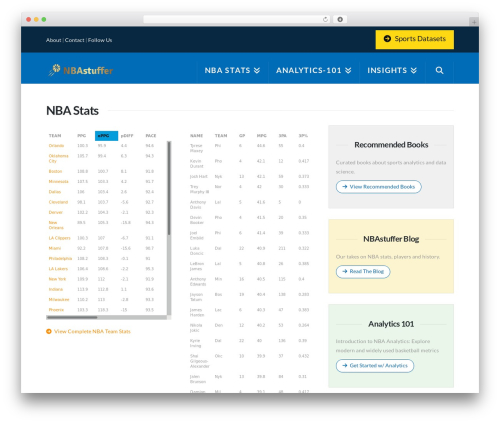Click the team table horizontal scrollbar

pyautogui.click(x=72, y=317)
